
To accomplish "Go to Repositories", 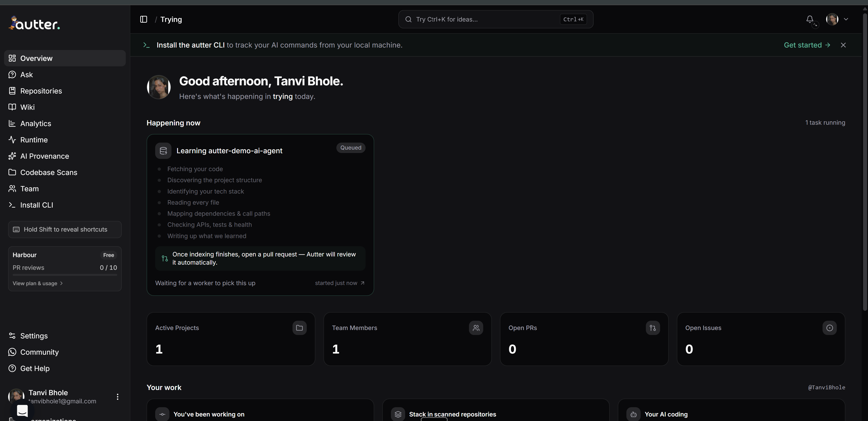I will click(65, 91).
